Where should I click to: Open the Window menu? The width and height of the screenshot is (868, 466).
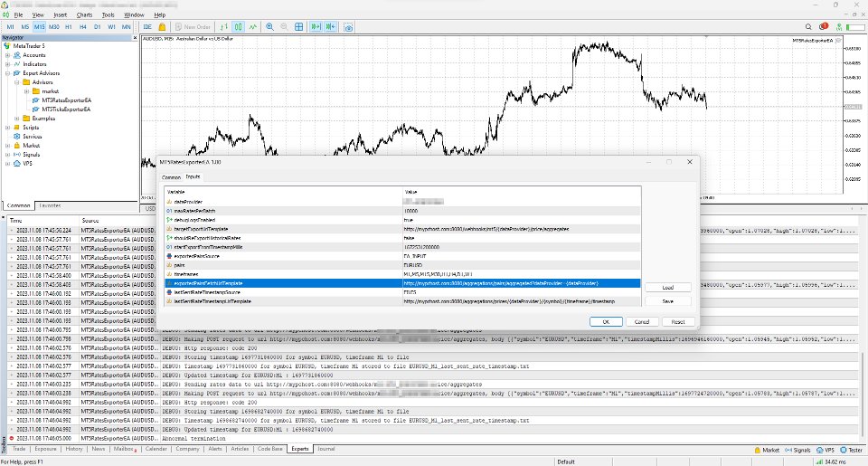tap(134, 15)
